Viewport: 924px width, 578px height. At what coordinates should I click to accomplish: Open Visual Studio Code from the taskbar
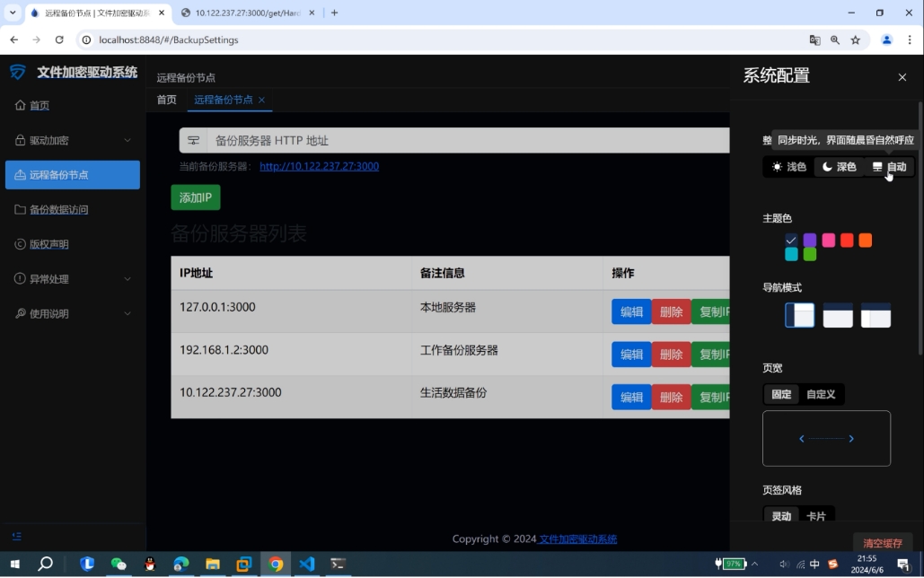pos(307,564)
